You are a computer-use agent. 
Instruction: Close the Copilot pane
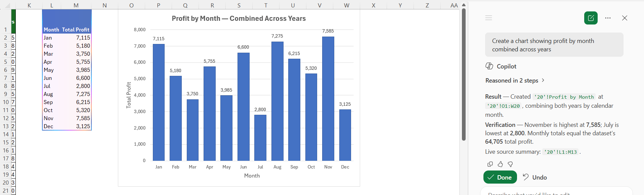[x=625, y=18]
